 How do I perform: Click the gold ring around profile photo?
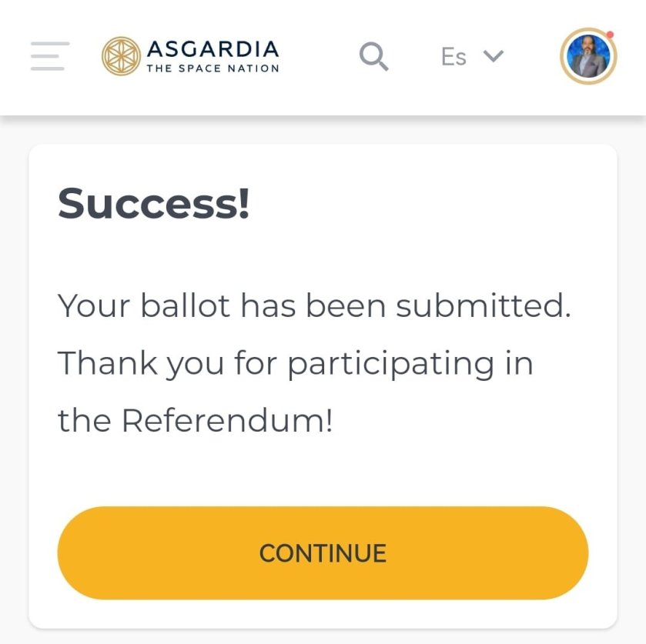tap(563, 56)
